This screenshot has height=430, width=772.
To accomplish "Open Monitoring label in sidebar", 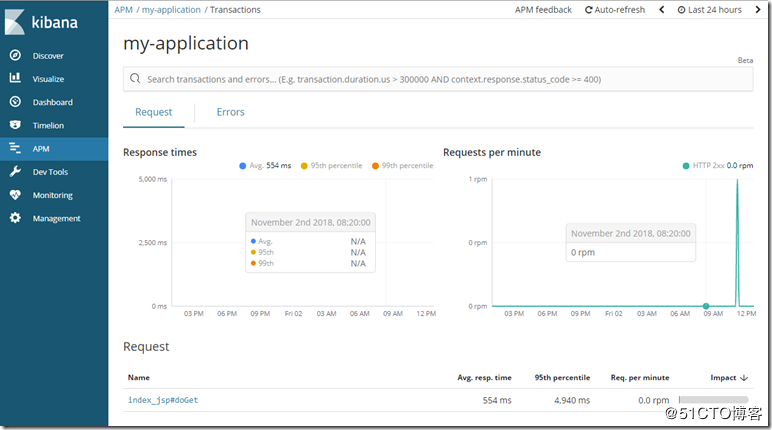I will (x=53, y=195).
